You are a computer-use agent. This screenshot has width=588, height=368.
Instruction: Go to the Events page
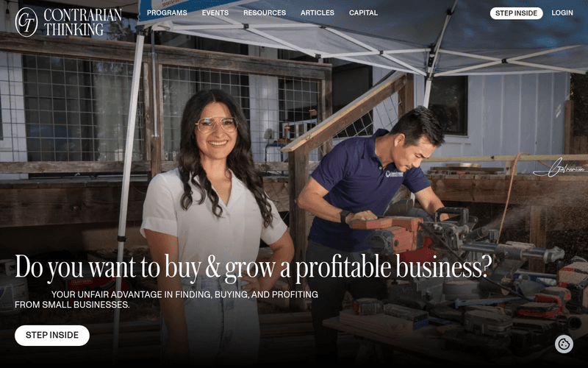(x=215, y=13)
